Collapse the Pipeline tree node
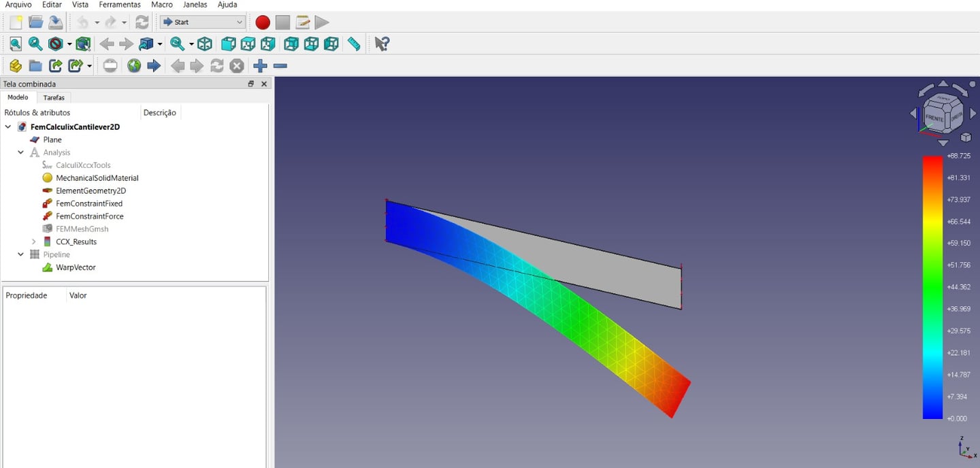Screen dimensions: 980x468 pyautogui.click(x=21, y=254)
